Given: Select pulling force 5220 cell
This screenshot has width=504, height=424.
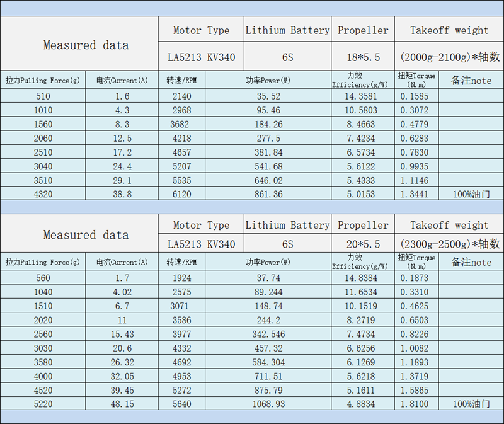Looking at the screenshot, I should click(43, 404).
